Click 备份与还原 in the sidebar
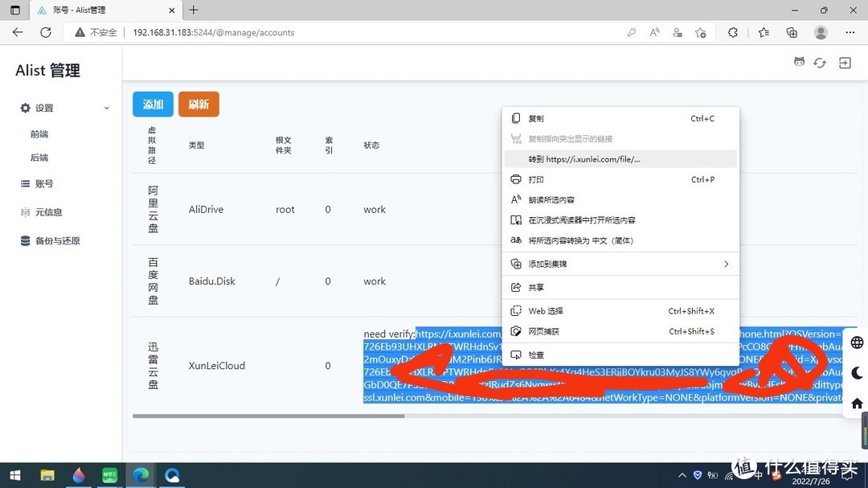 pyautogui.click(x=56, y=240)
